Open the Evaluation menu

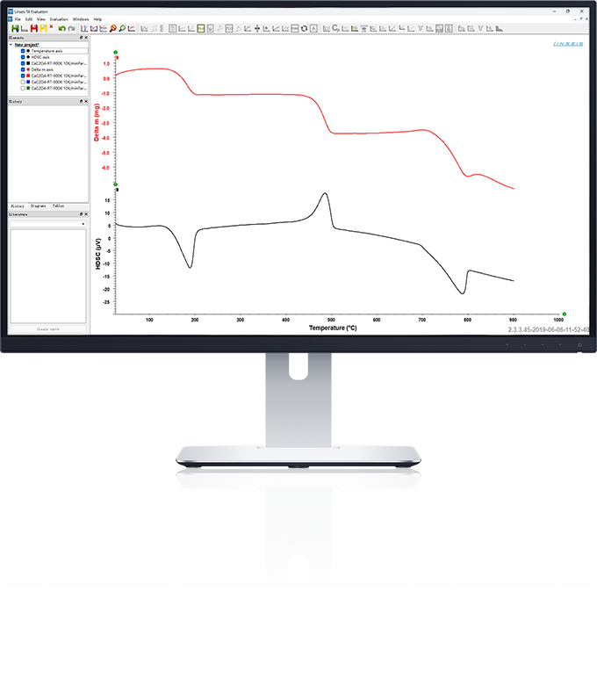tap(59, 18)
